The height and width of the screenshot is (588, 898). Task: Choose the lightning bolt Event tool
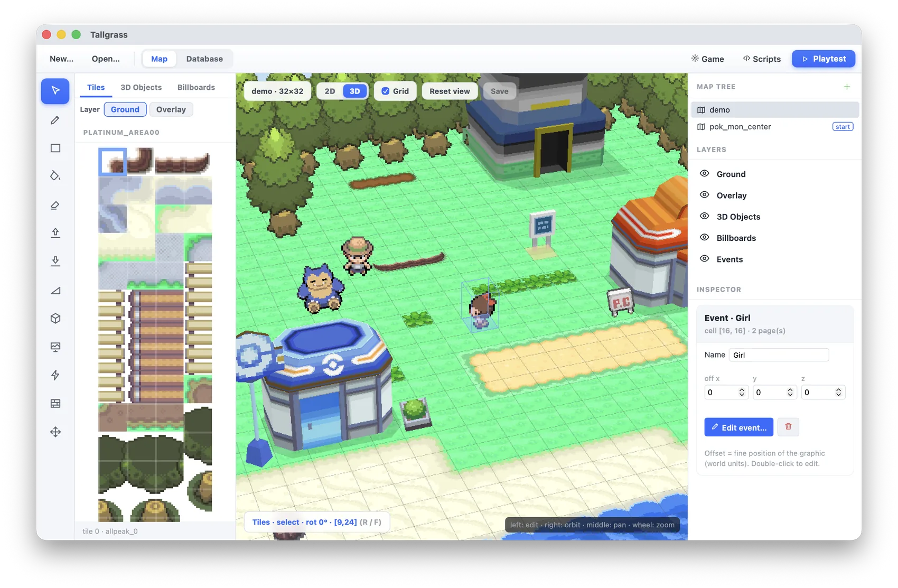tap(55, 375)
